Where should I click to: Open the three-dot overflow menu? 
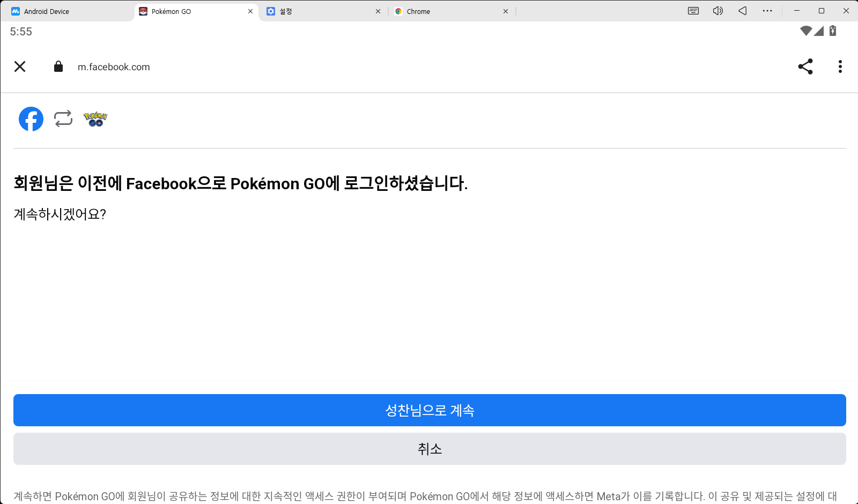click(x=840, y=66)
